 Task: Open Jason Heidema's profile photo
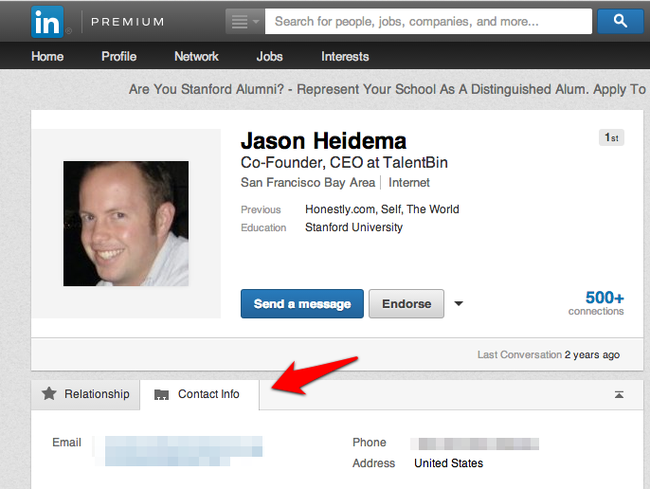126,224
